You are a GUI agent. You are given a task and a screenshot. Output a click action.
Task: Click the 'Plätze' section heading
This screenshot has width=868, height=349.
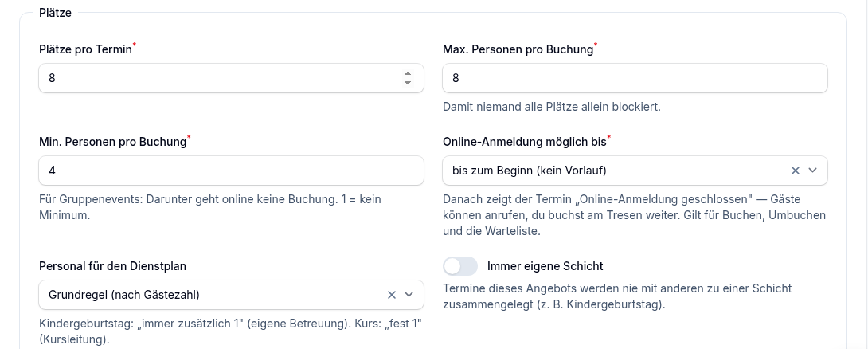(x=56, y=13)
